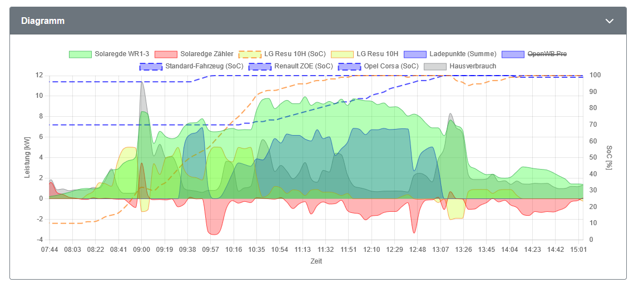The width and height of the screenshot is (644, 288).
Task: Hide the Renault ZOE (SoC) dataset
Action: click(x=303, y=66)
